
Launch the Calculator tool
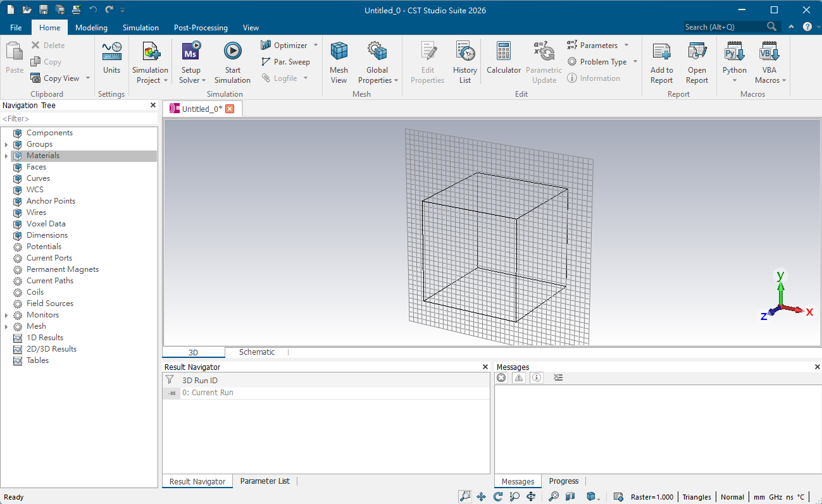(x=504, y=58)
